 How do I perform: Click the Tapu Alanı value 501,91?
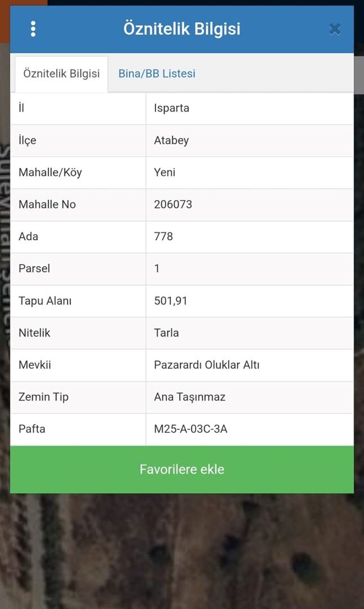coord(171,301)
